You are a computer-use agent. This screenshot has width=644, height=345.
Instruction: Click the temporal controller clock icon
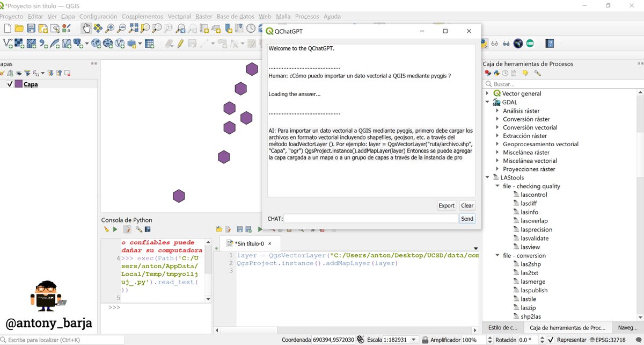point(251,28)
